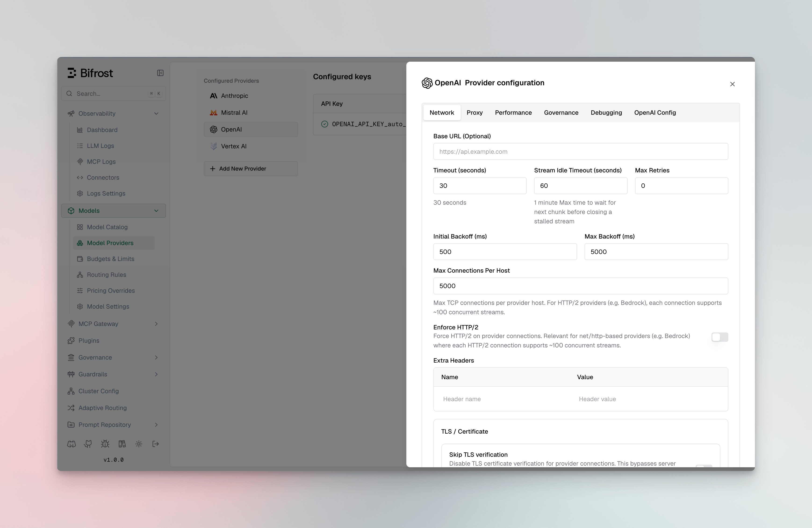
Task: Click the Bifrost logo icon
Action: (72, 73)
